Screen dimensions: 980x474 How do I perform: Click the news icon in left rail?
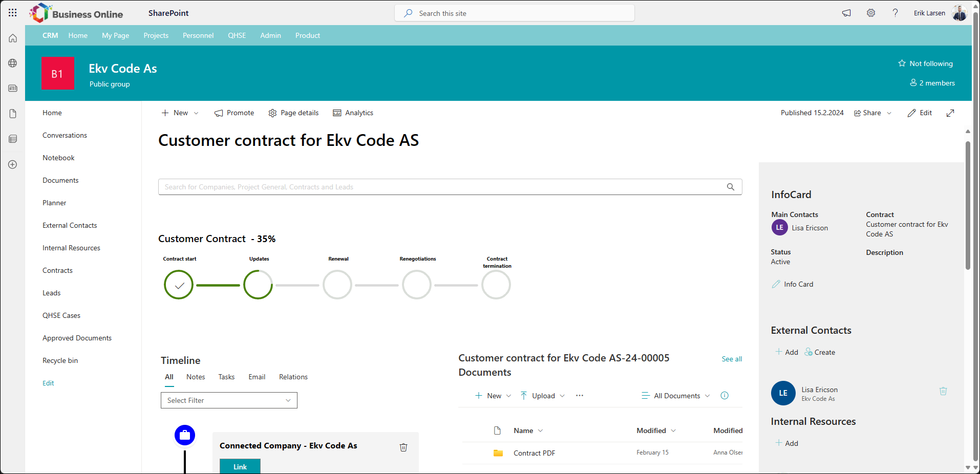coord(13,89)
